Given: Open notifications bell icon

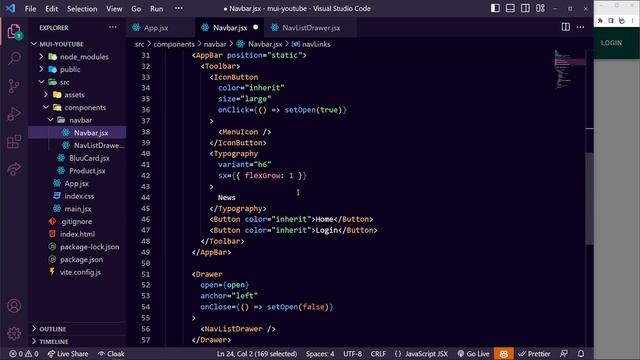Looking at the screenshot, I should [581, 354].
